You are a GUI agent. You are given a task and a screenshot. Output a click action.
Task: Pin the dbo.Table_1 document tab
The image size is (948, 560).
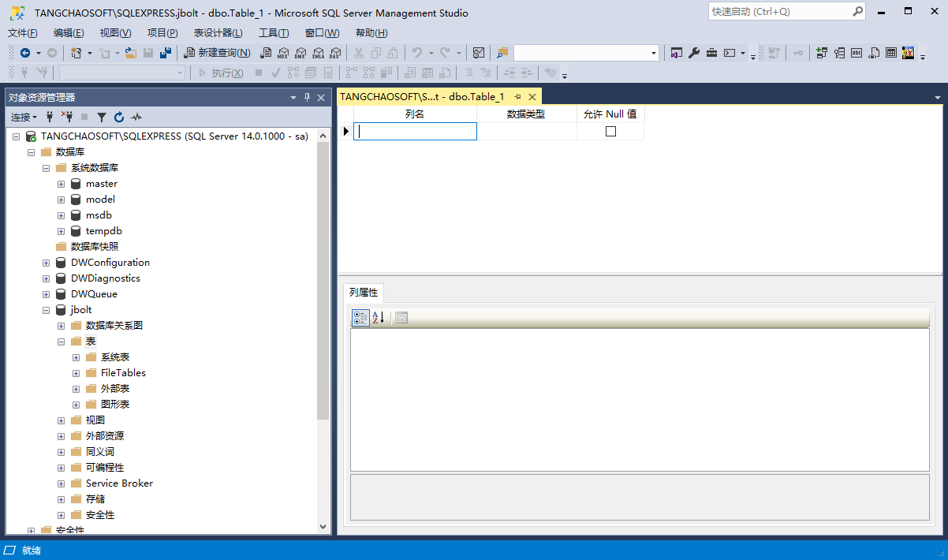point(518,96)
